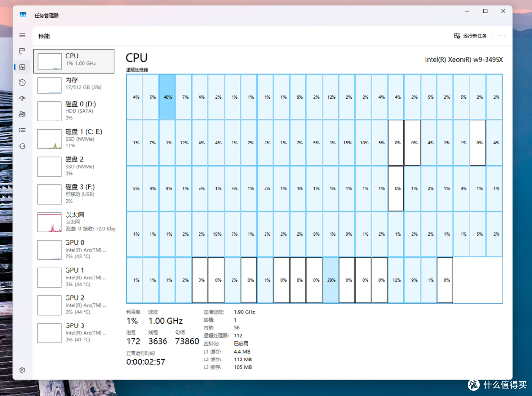Select the 内存 memory entry
532x396 pixels.
(74, 85)
